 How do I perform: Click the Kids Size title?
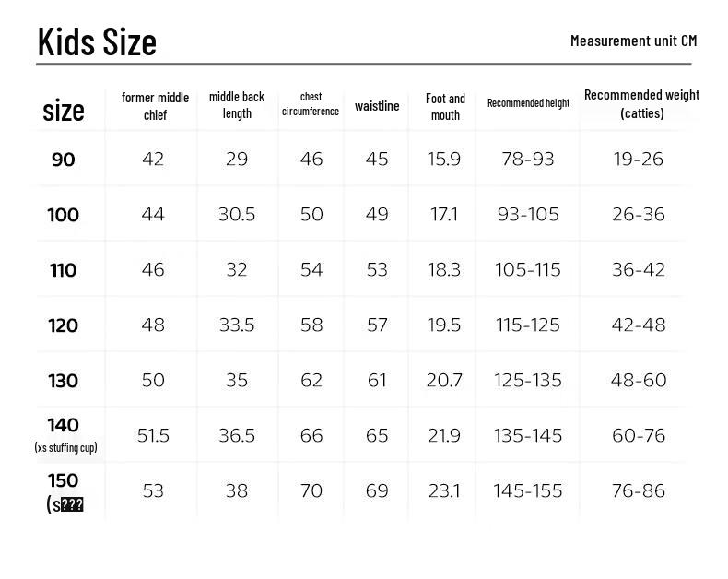tap(97, 41)
